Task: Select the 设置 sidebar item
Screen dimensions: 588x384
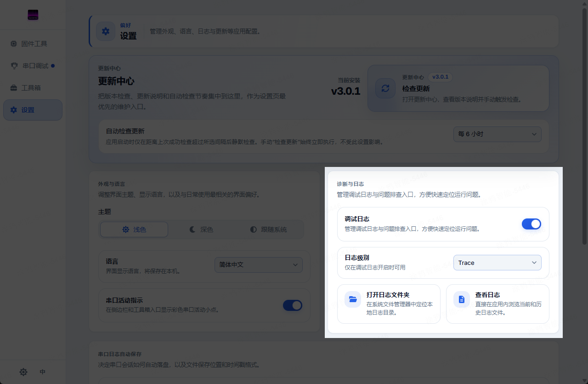Action: pyautogui.click(x=33, y=110)
